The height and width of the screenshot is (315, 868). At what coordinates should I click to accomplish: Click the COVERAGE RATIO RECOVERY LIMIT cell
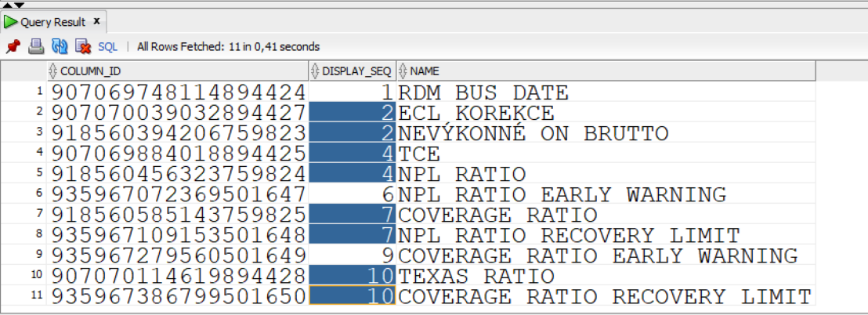[x=606, y=295]
